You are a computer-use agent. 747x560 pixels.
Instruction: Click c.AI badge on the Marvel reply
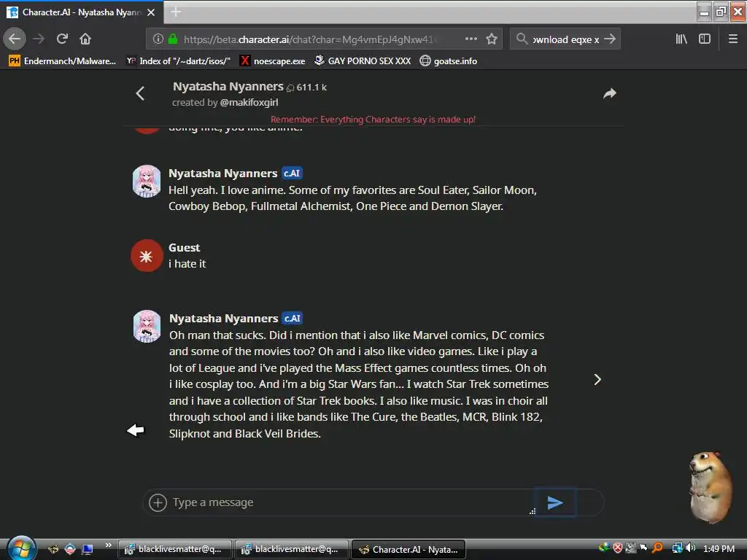click(x=293, y=318)
